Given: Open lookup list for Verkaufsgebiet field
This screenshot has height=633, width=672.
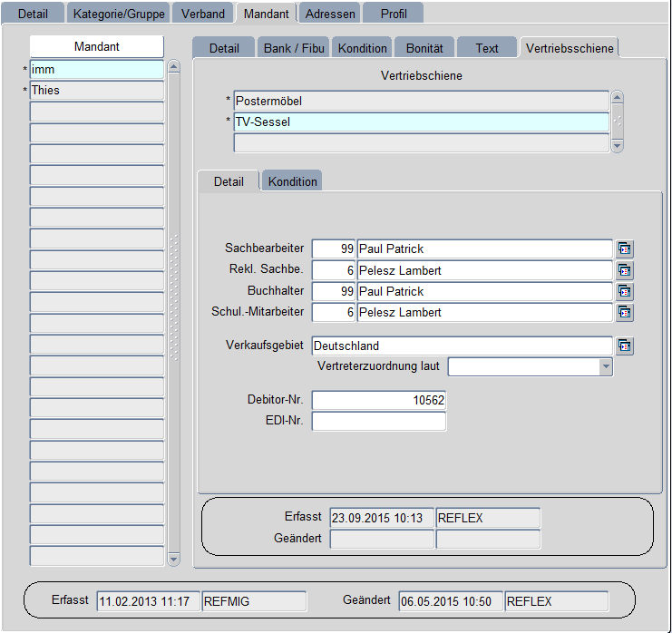Looking at the screenshot, I should [x=625, y=346].
